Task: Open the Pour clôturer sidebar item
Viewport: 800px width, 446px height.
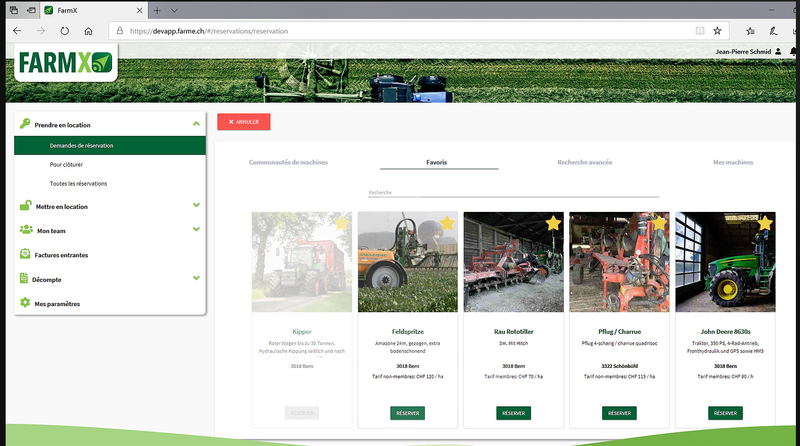Action: pos(66,164)
